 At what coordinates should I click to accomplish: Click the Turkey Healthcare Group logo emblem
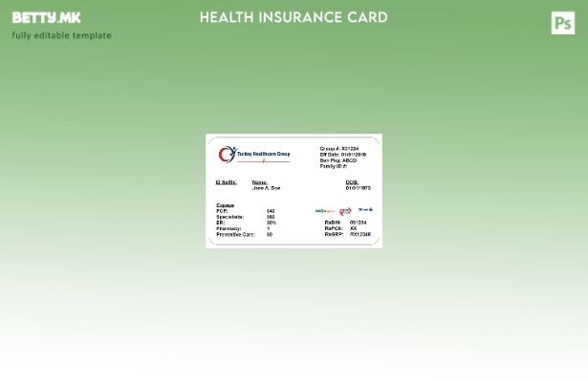[x=228, y=154]
